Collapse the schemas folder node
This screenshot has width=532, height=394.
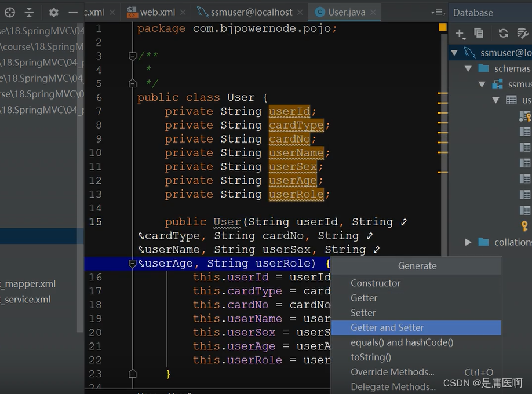[x=468, y=68]
